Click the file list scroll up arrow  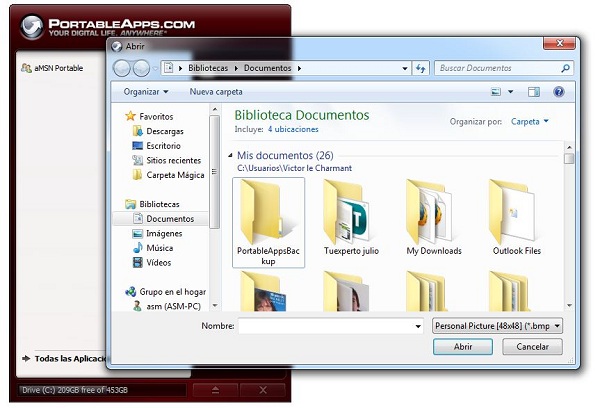[569, 147]
